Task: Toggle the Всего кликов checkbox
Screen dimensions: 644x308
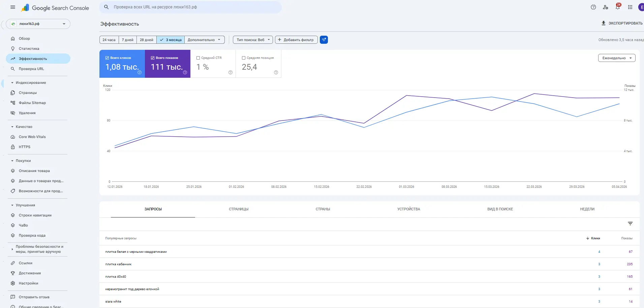Action: [x=107, y=58]
